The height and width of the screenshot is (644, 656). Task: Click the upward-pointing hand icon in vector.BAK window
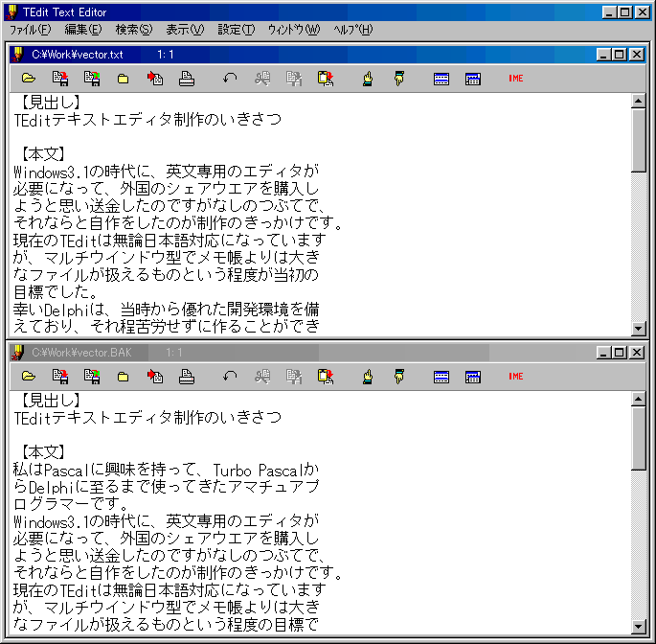tap(368, 376)
